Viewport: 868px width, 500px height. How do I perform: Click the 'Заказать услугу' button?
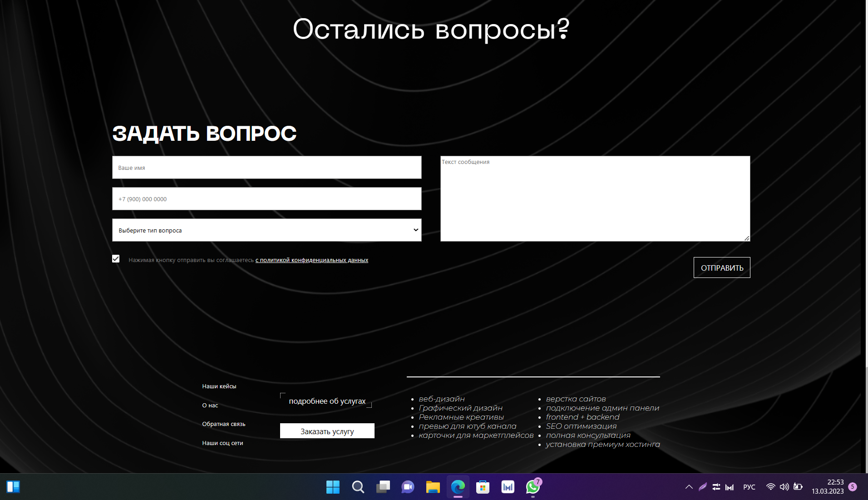[x=327, y=431]
